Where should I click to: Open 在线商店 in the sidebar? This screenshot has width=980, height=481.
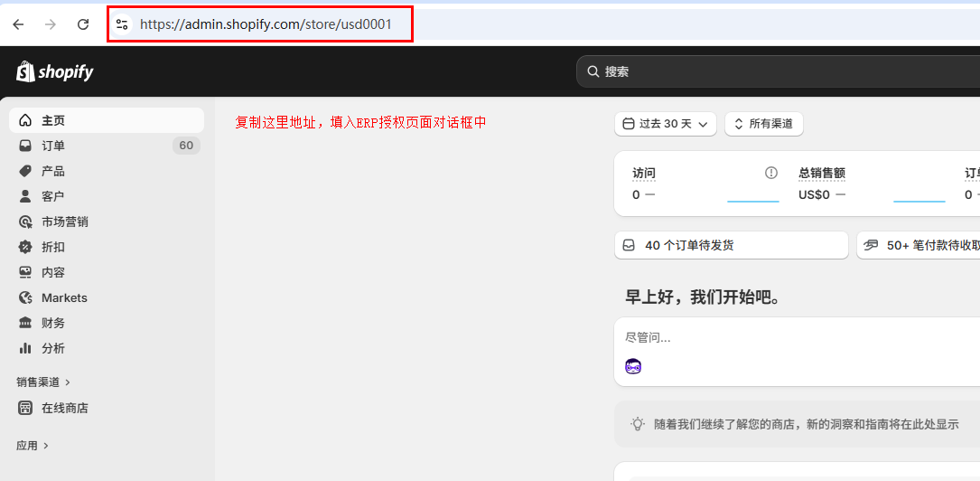coord(107,408)
